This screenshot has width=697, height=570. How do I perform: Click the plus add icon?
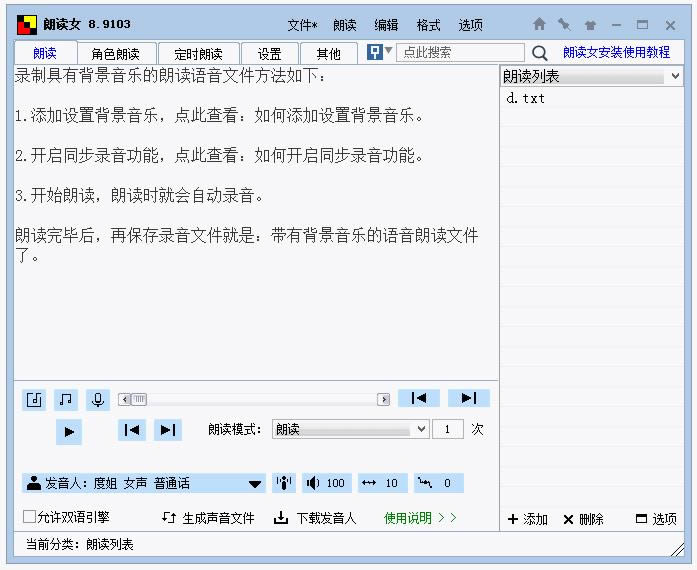coord(513,519)
